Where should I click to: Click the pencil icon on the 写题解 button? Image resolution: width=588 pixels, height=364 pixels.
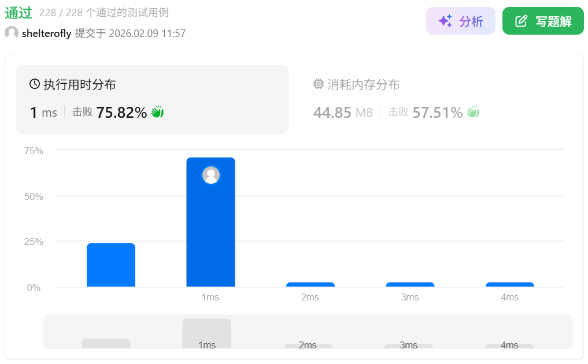(521, 21)
